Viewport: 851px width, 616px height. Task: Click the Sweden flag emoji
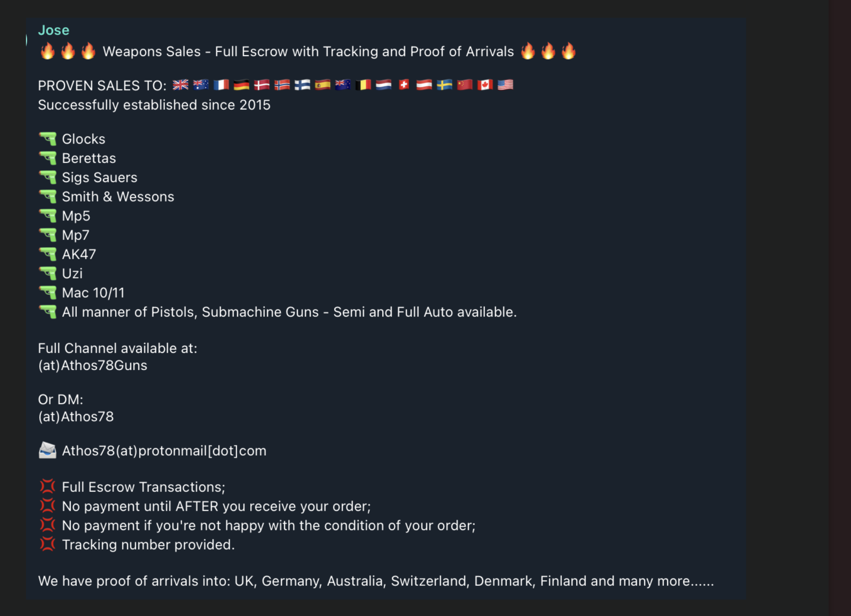(444, 85)
